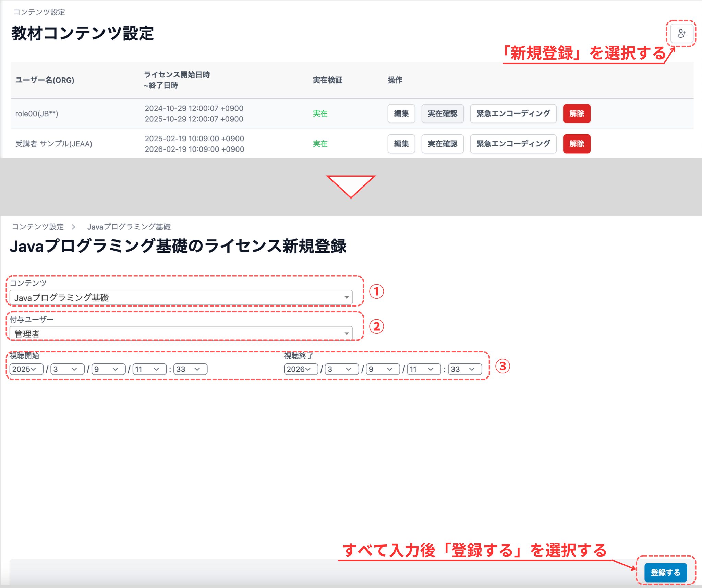
Task: Click 編集 for role00(JB**)
Action: pyautogui.click(x=401, y=113)
